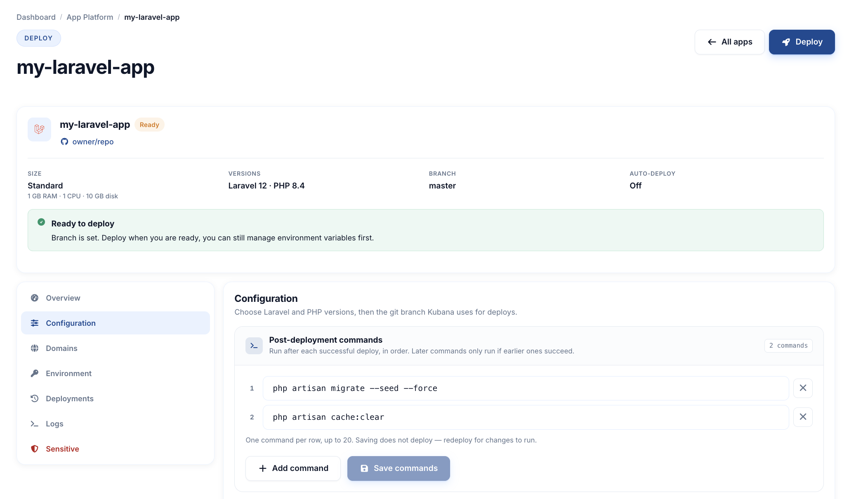Edit the php artisan cache:clear field
The width and height of the screenshot is (868, 499).
[526, 417]
